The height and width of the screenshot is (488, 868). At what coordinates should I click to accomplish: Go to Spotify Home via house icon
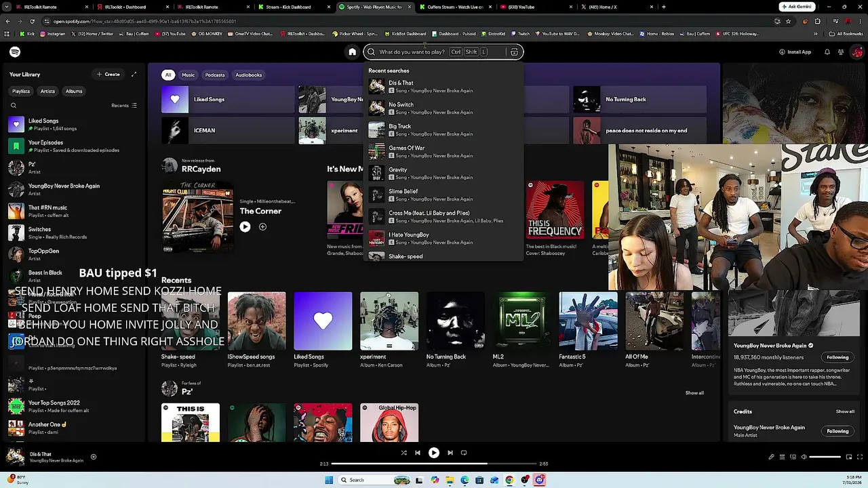tap(352, 52)
